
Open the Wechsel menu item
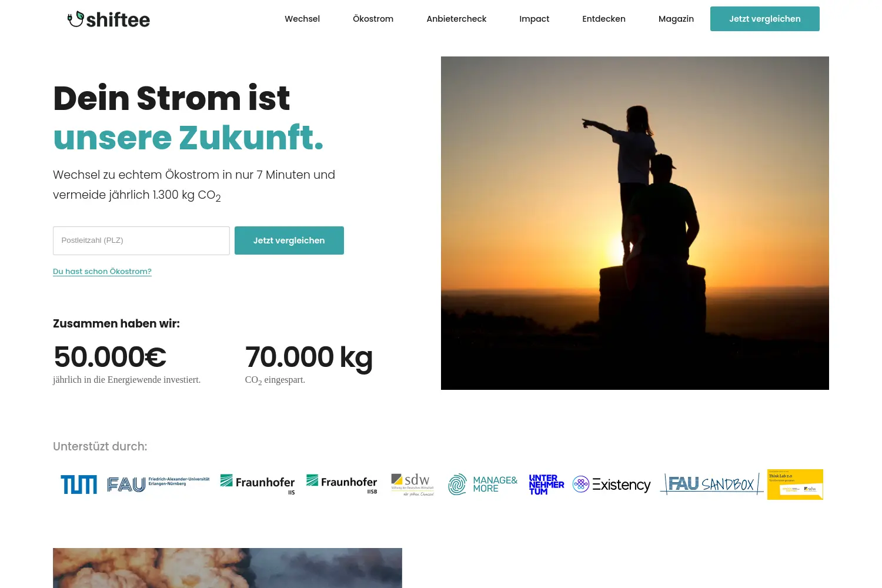click(x=302, y=19)
